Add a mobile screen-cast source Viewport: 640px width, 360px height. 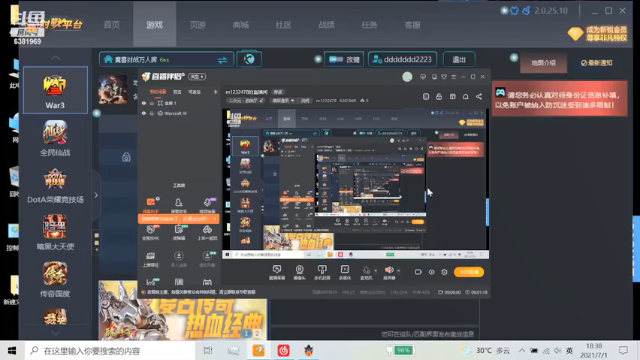(x=322, y=272)
